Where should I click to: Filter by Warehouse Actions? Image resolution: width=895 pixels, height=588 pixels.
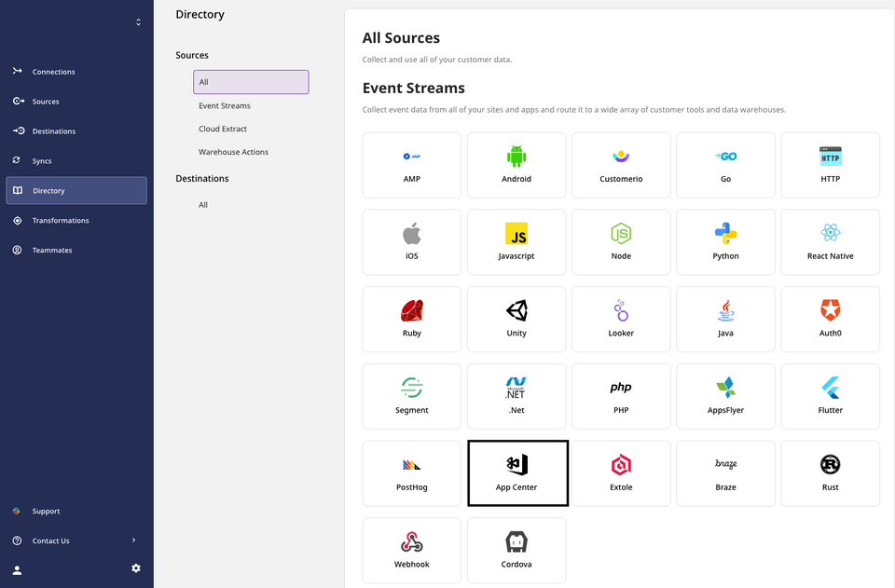[233, 152]
